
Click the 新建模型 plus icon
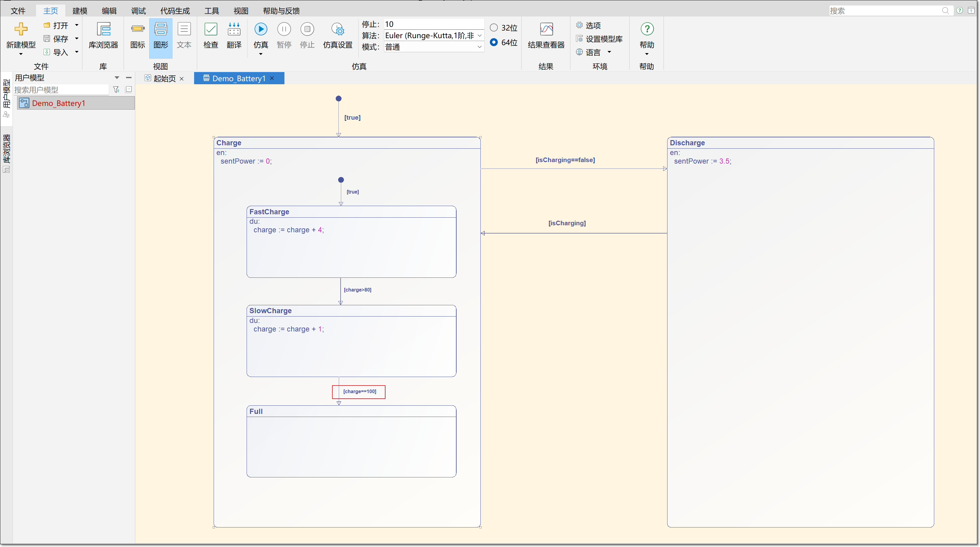tap(20, 29)
